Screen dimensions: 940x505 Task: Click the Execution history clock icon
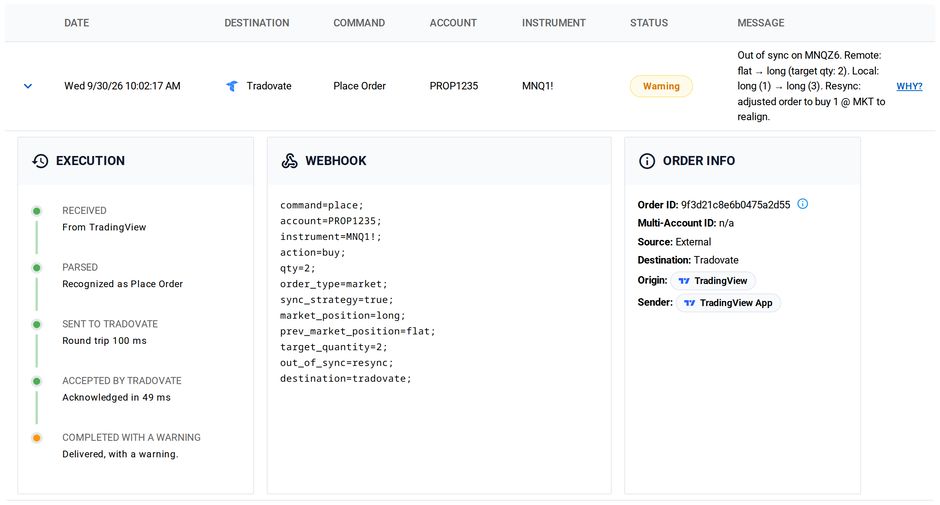pyautogui.click(x=40, y=161)
